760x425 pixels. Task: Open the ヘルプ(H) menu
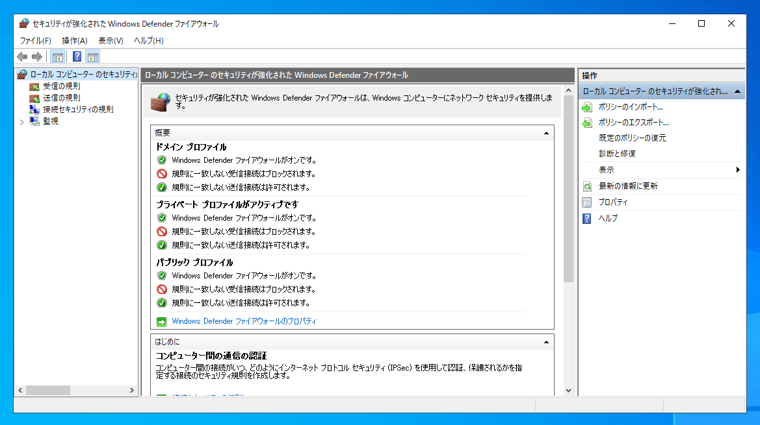[148, 41]
